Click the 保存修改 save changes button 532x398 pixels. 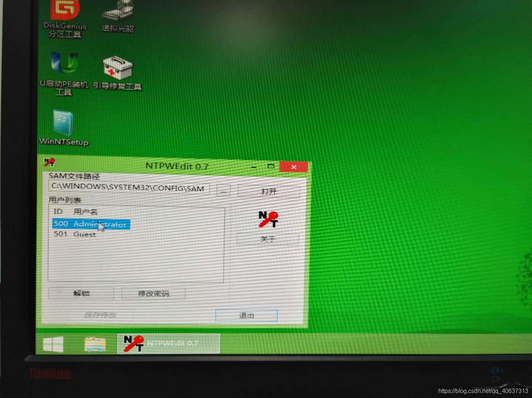[x=100, y=315]
